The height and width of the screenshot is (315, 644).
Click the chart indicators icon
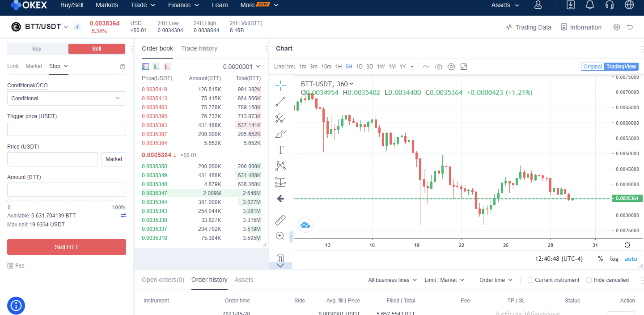pyautogui.click(x=426, y=67)
